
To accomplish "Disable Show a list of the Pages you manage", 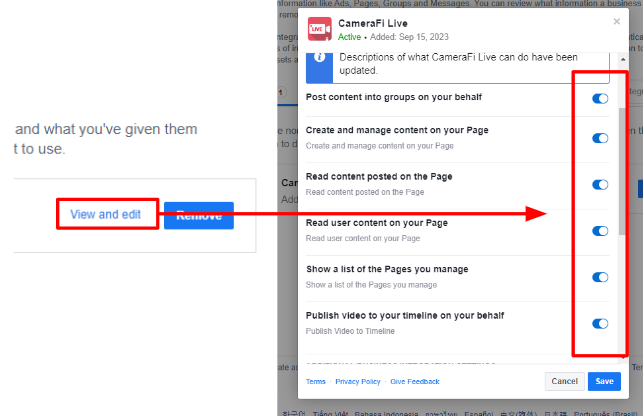I will click(600, 277).
